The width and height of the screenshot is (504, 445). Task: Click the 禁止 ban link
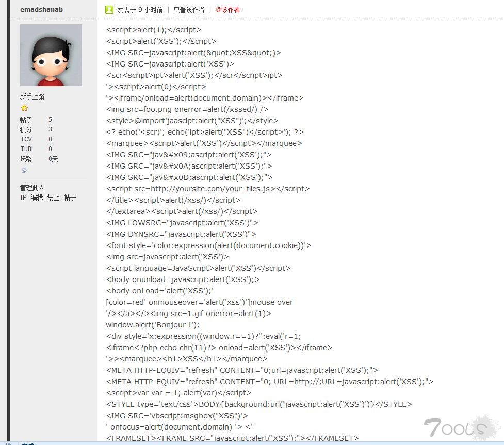click(x=53, y=197)
